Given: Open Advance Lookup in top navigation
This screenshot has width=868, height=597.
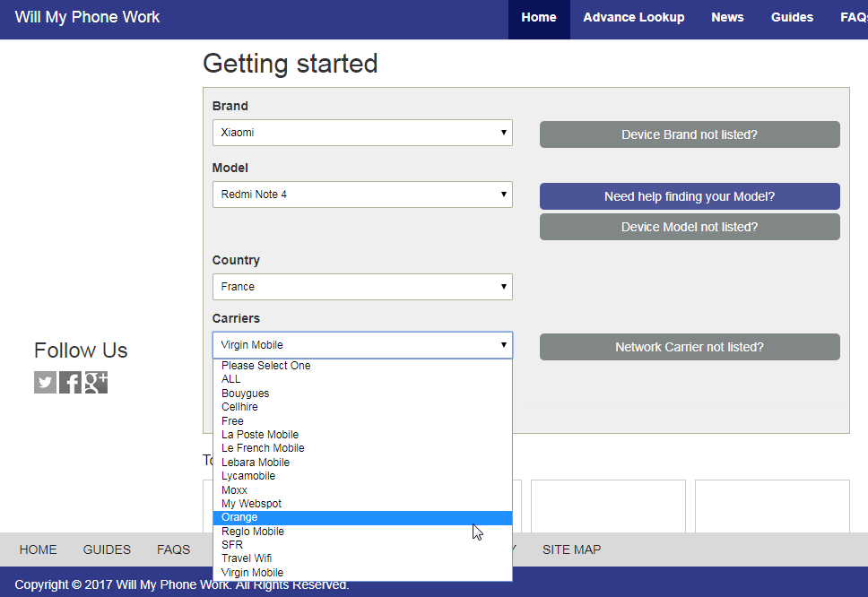Looking at the screenshot, I should 634,18.
